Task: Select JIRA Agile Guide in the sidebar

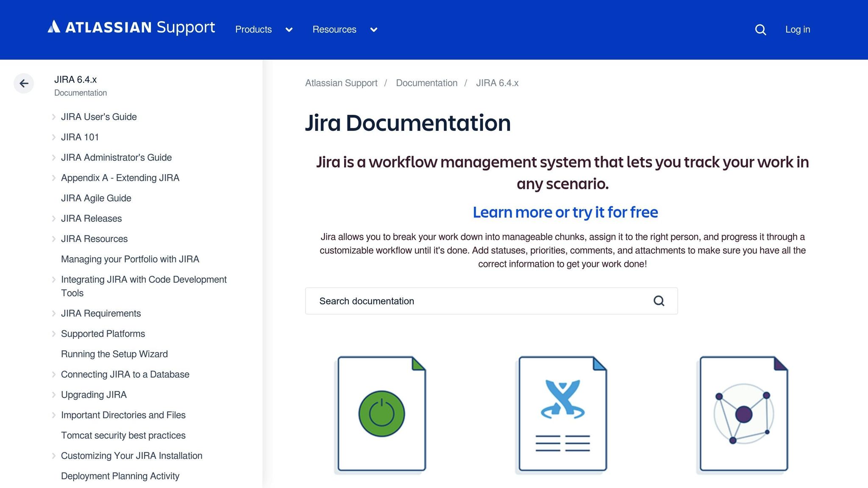Action: pyautogui.click(x=96, y=198)
